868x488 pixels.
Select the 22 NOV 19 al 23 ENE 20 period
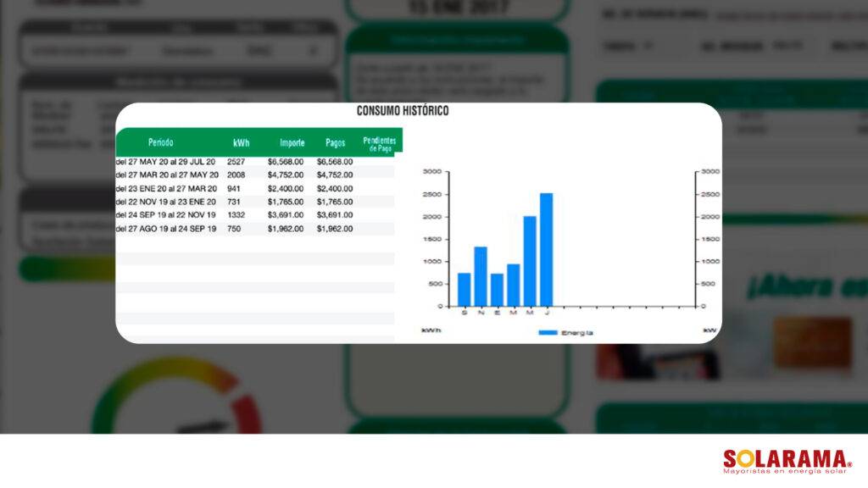[166, 202]
